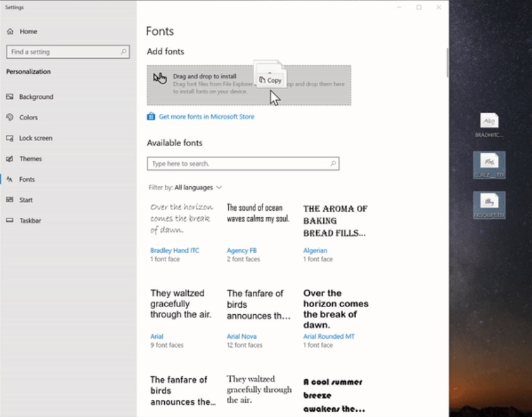
Task: Focus the Type here to search field
Action: tap(238, 164)
